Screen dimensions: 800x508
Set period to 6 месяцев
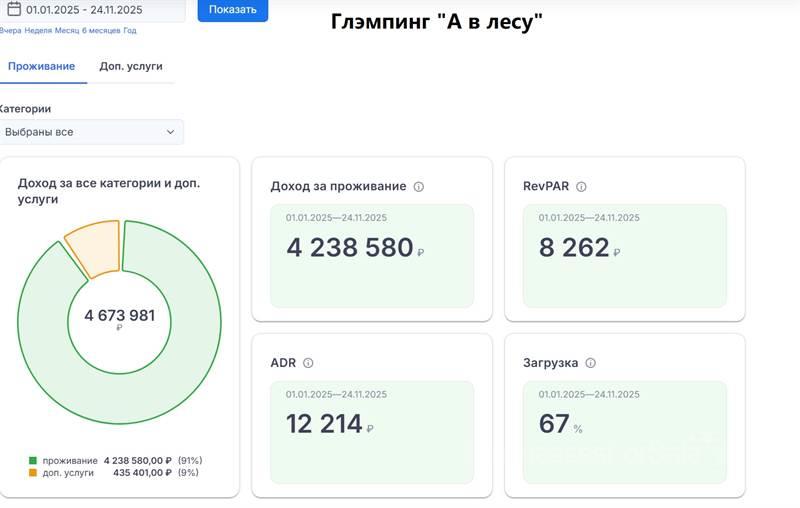point(100,31)
